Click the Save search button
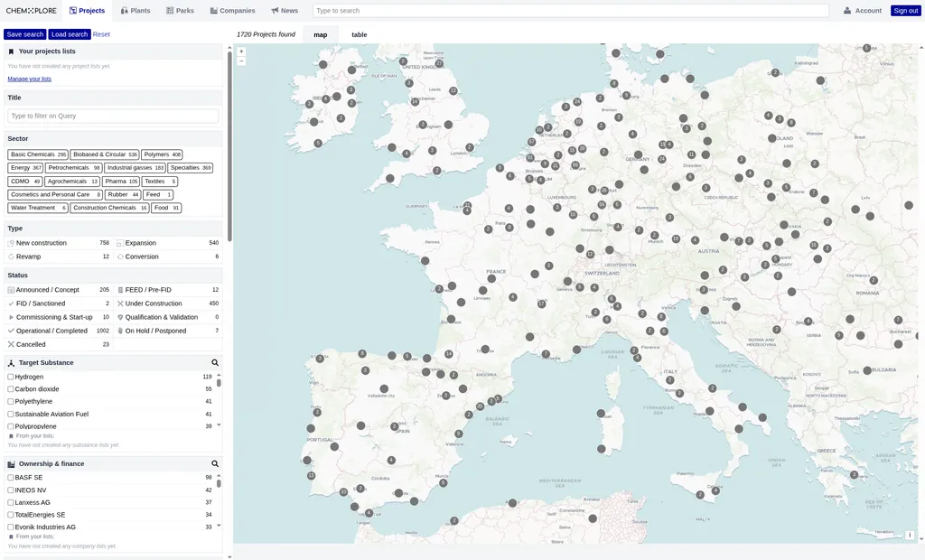Screen dimensions: 925x560 click(24, 34)
